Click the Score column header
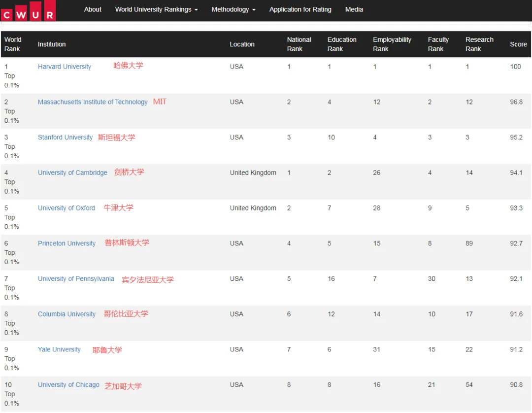This screenshot has height=413, width=532. 518,44
